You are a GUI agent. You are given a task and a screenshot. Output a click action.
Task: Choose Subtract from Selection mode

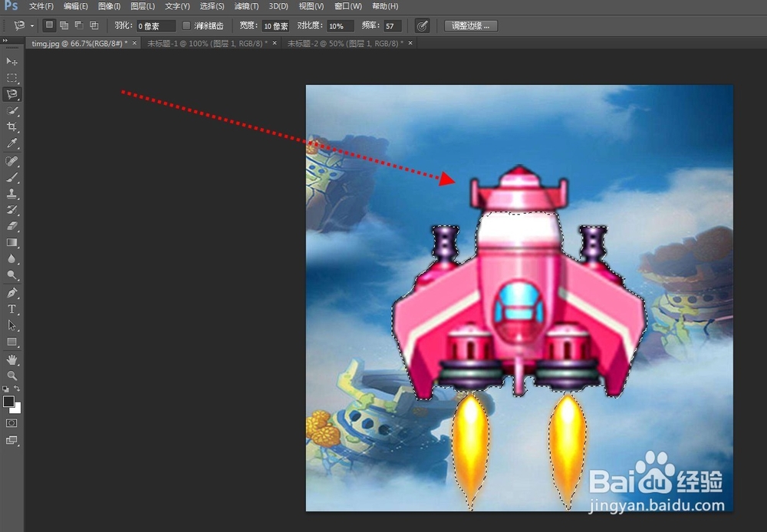pos(79,25)
